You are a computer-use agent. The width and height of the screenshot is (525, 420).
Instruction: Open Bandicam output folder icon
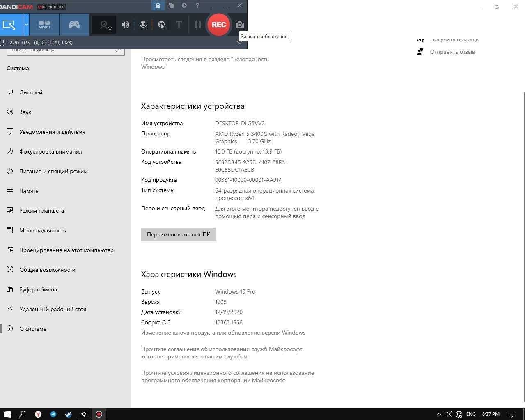click(171, 5)
